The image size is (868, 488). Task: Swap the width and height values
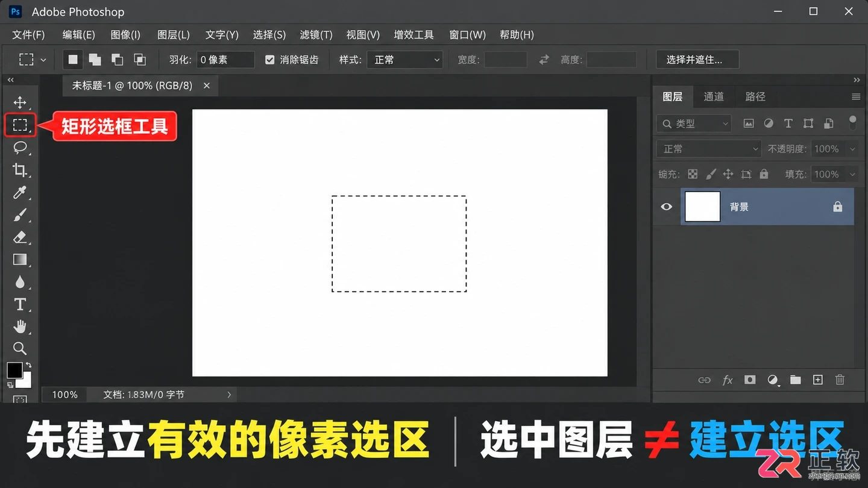pyautogui.click(x=544, y=60)
